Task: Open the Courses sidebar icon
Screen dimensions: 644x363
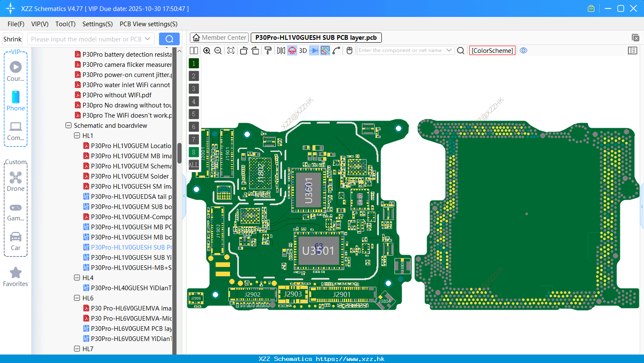Action: [16, 71]
